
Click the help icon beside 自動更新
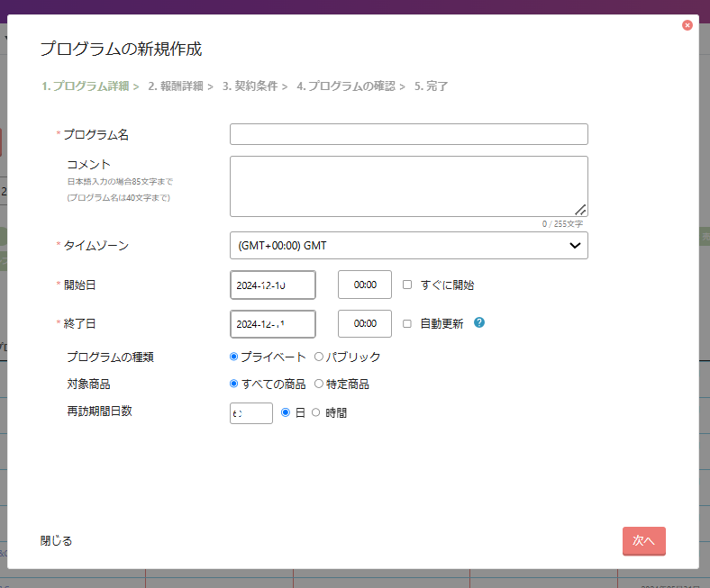tap(479, 322)
